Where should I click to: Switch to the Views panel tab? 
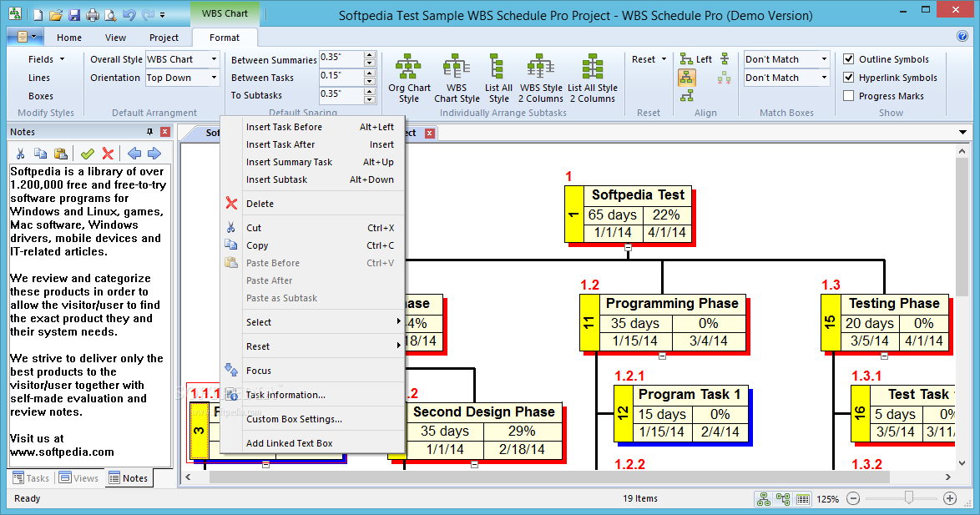coord(78,478)
